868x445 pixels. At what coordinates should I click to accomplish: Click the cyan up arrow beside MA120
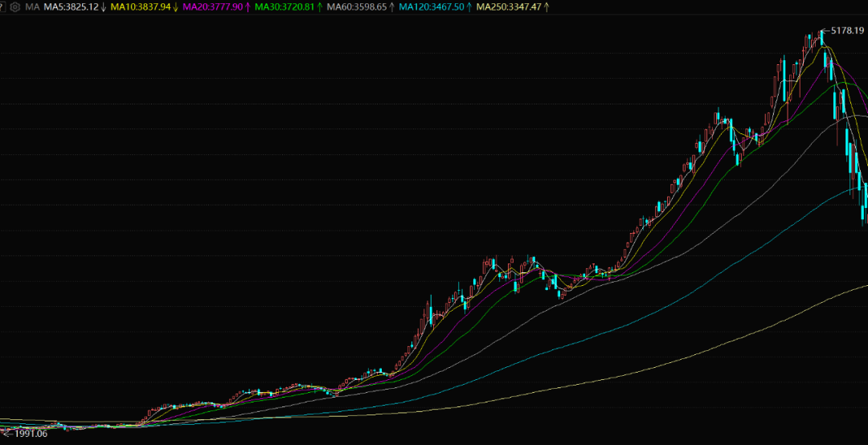tap(469, 7)
